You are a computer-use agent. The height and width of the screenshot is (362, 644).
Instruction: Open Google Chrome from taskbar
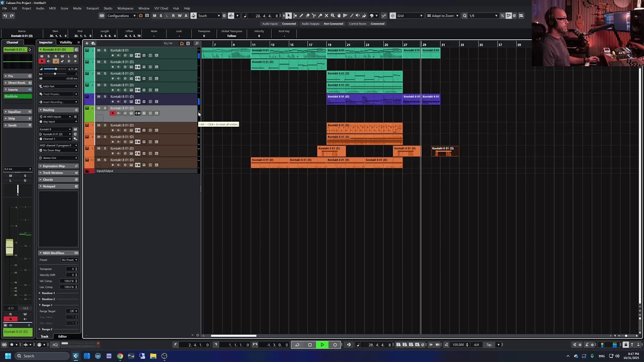pos(120,356)
